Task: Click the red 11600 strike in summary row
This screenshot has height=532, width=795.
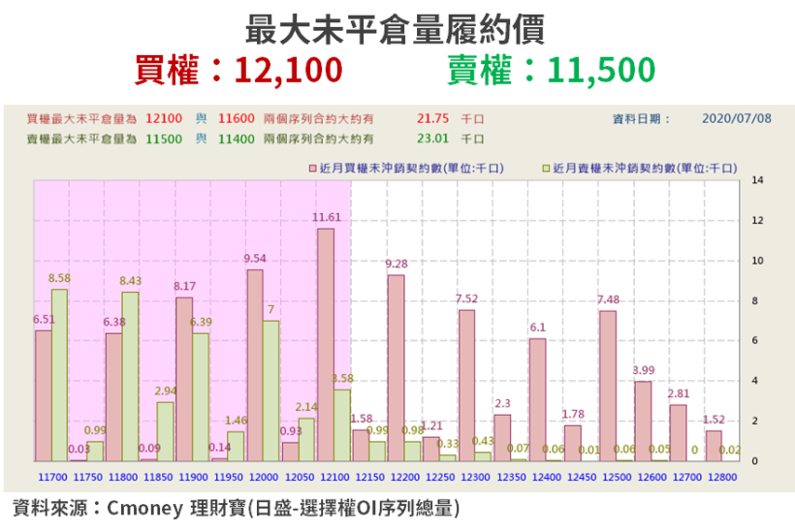Action: [x=237, y=118]
